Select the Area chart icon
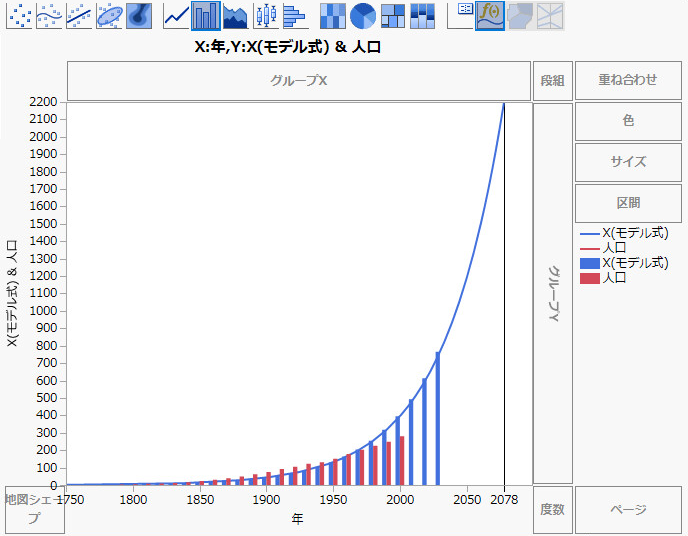The image size is (688, 536). 235,15
